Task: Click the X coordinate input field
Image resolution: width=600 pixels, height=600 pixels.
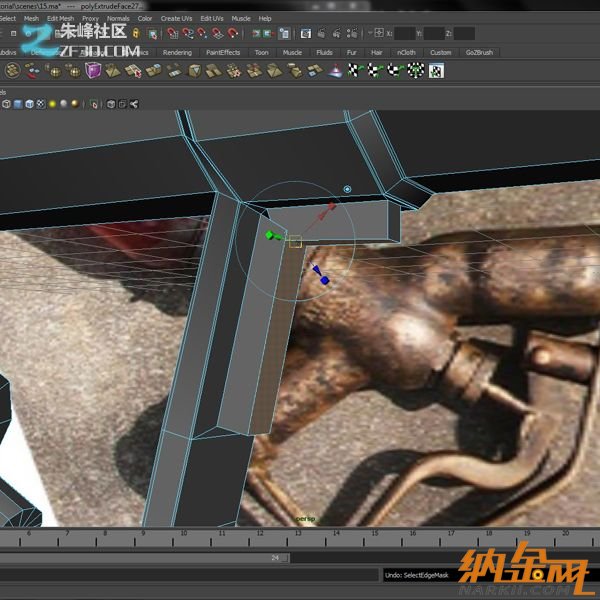Action: coord(404,33)
